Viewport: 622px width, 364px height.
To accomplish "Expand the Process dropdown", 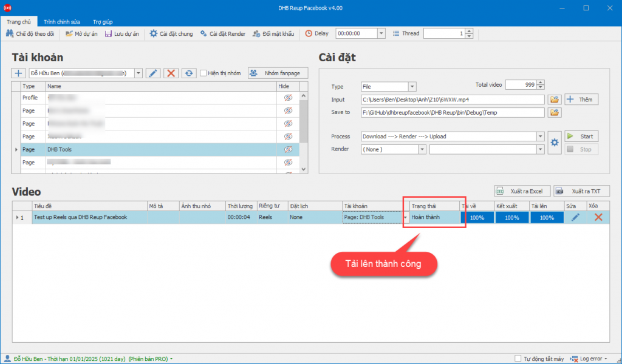I will (x=540, y=136).
